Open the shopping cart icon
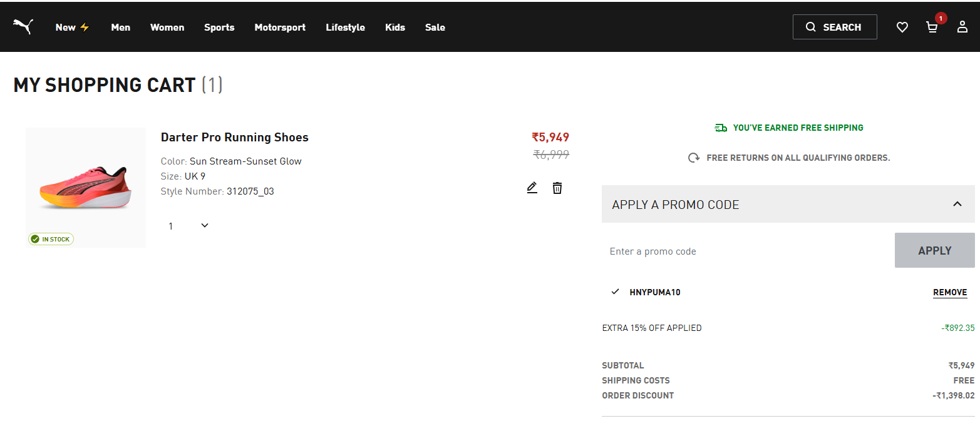The image size is (980, 421). [x=932, y=28]
